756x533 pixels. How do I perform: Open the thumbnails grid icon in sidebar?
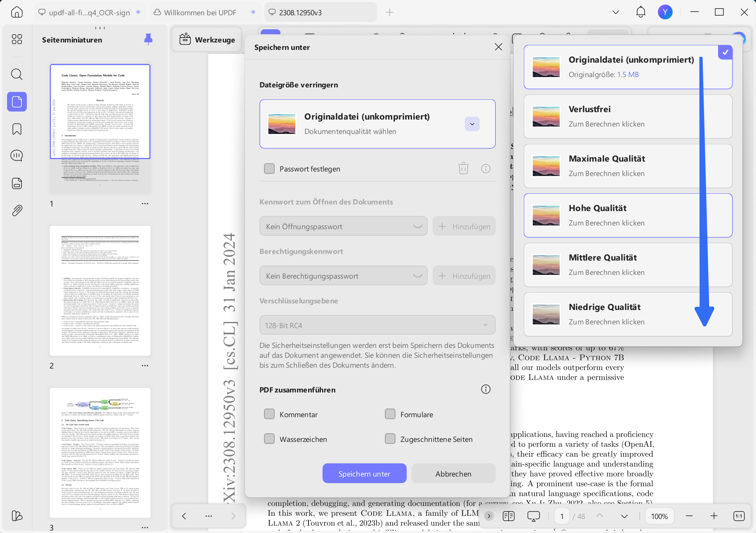pos(17,39)
